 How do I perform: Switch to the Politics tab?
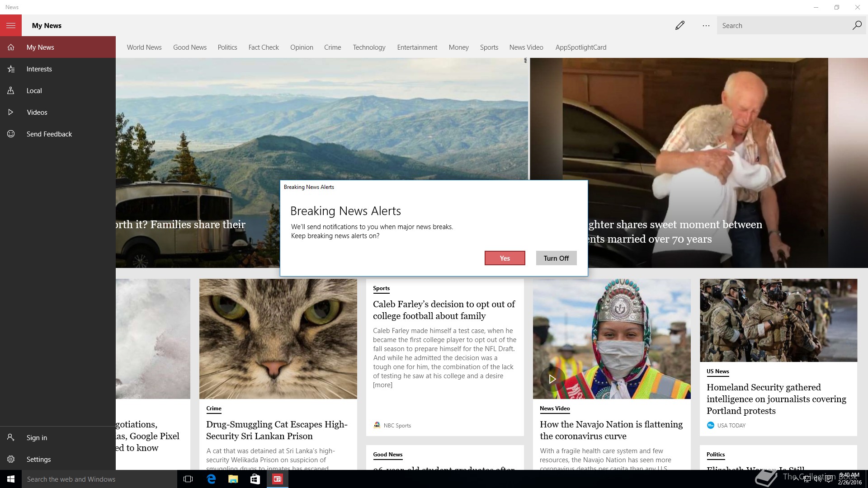point(227,47)
